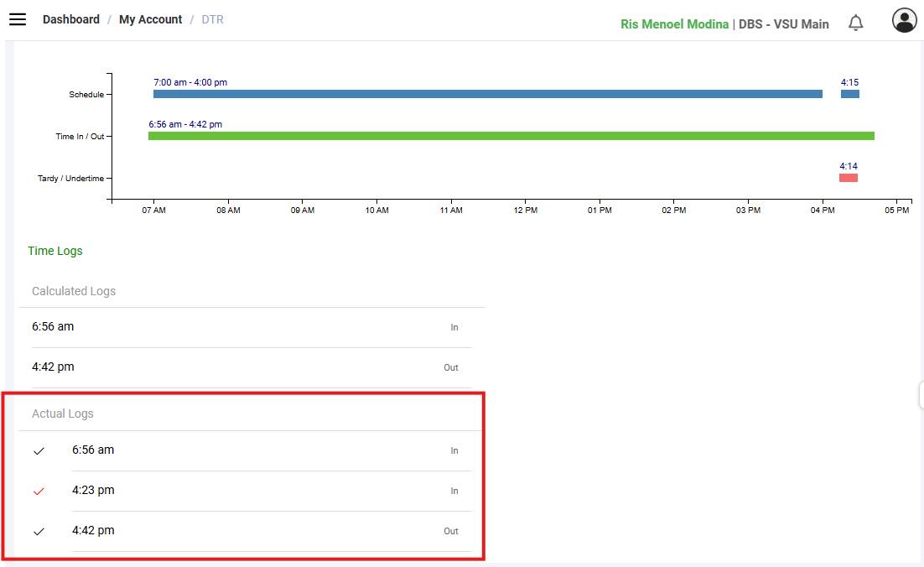924x567 pixels.
Task: Select 6:56 am entry under Calculated Logs
Action: (x=53, y=326)
